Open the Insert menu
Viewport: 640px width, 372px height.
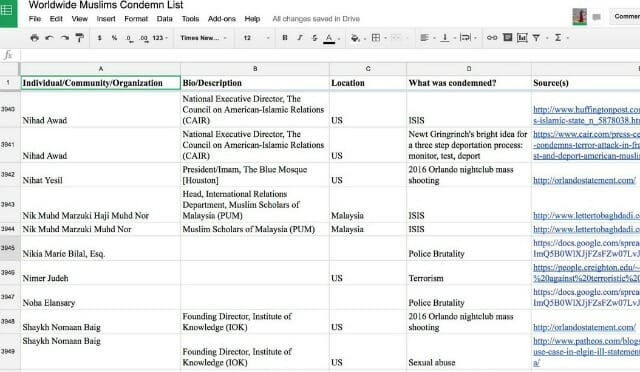[106, 19]
